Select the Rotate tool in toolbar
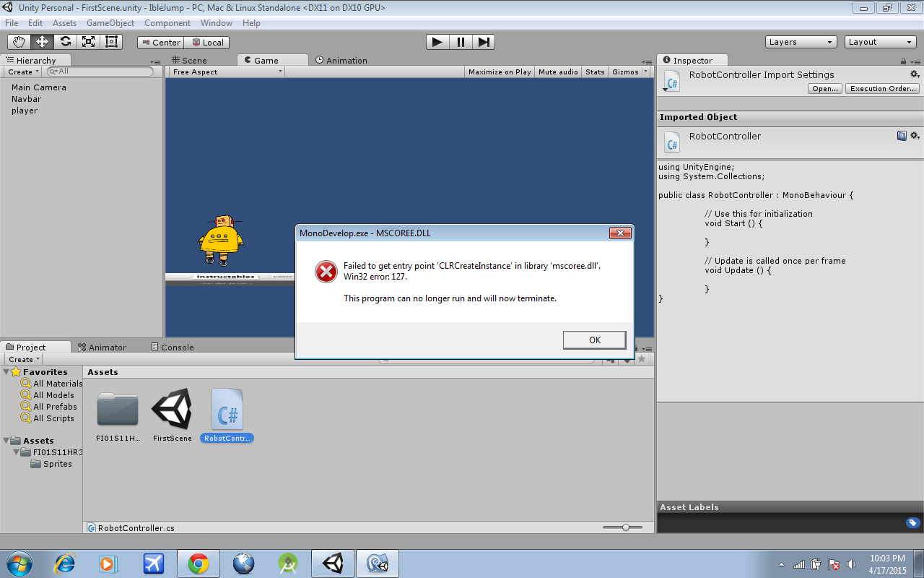The height and width of the screenshot is (578, 924). [65, 42]
